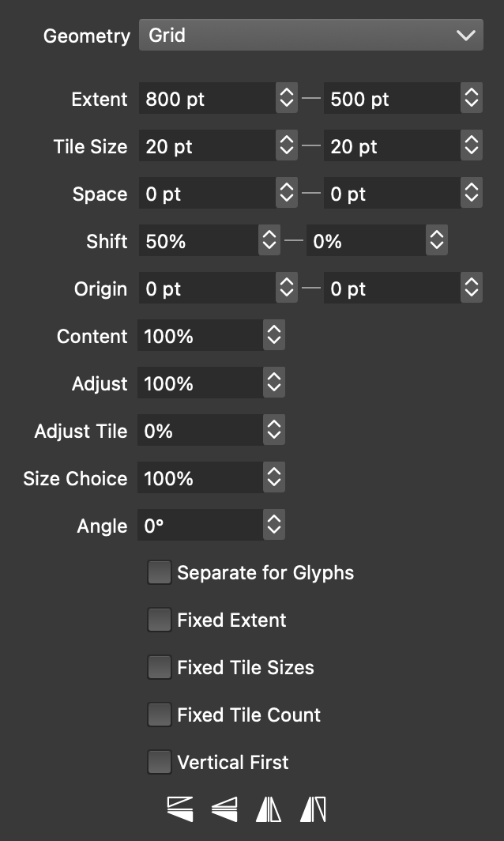Click the Size Choice stepper arrows
504x841 pixels.
[x=274, y=478]
